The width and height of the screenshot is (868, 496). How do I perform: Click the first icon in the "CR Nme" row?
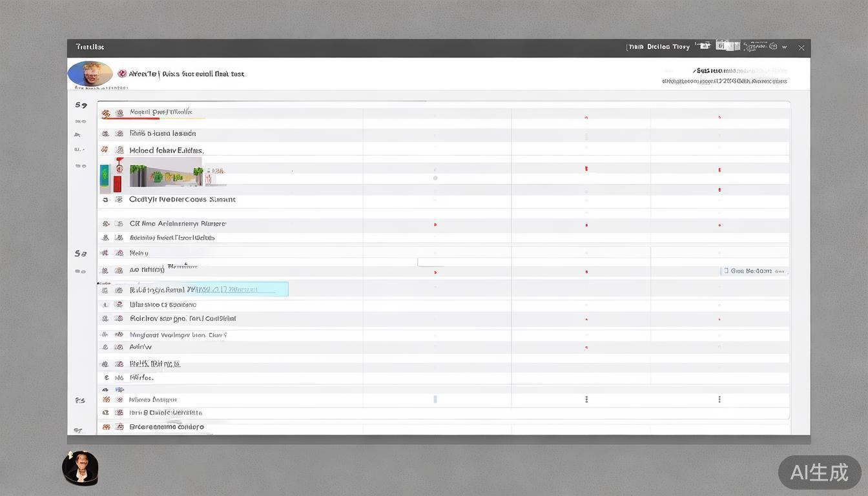(x=105, y=223)
